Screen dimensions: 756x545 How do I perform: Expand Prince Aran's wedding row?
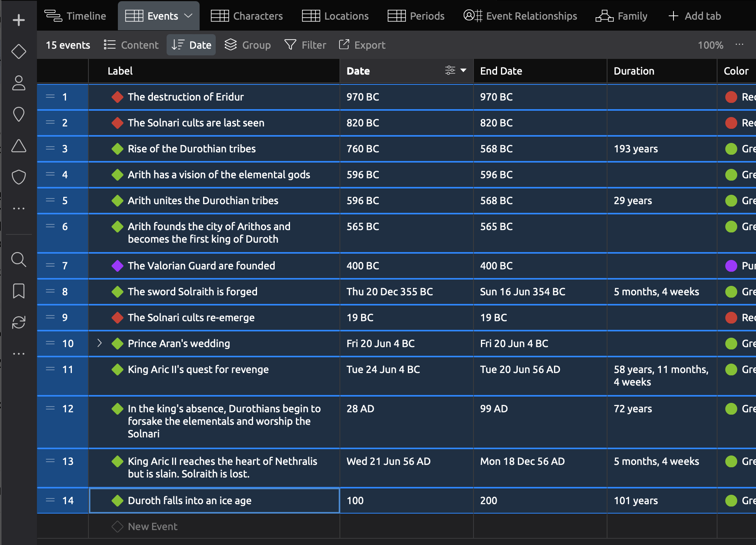pyautogui.click(x=99, y=343)
